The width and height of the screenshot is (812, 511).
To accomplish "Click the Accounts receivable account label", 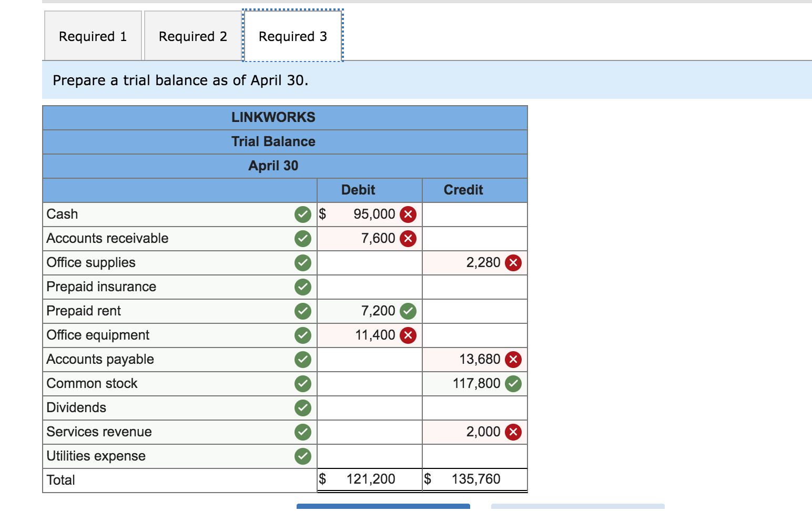I will [107, 239].
